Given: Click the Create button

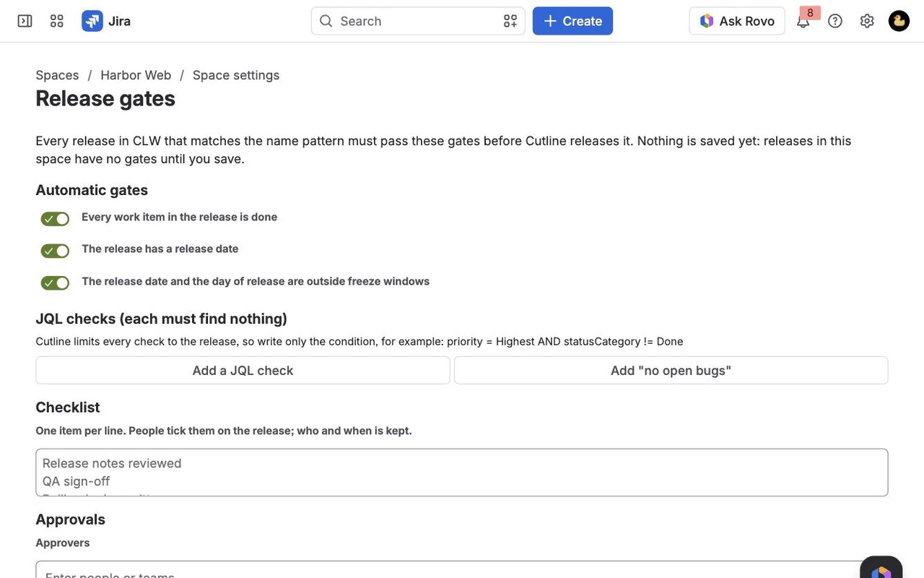Looking at the screenshot, I should pyautogui.click(x=572, y=21).
